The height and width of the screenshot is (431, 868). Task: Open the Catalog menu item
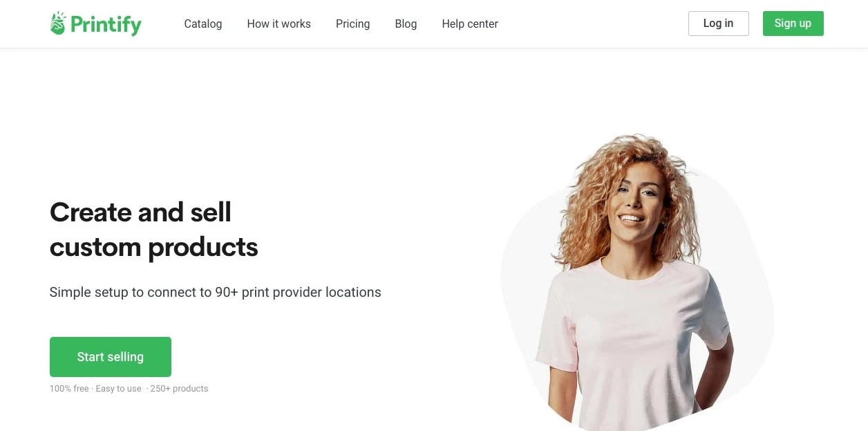pyautogui.click(x=203, y=24)
